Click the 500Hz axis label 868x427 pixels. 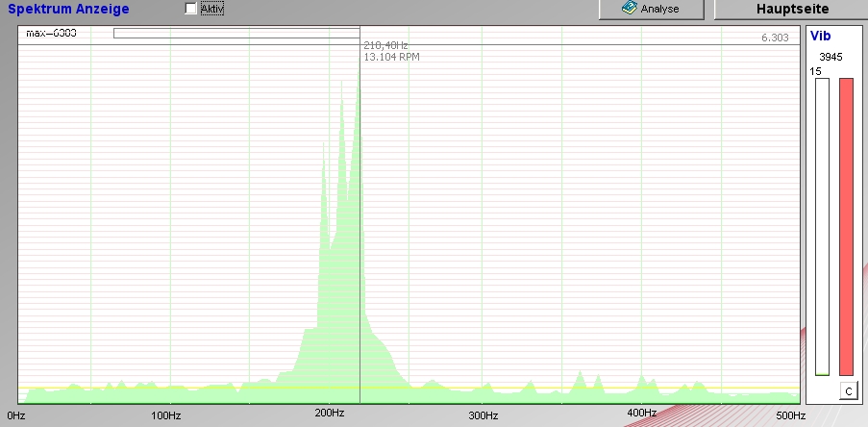click(x=790, y=415)
